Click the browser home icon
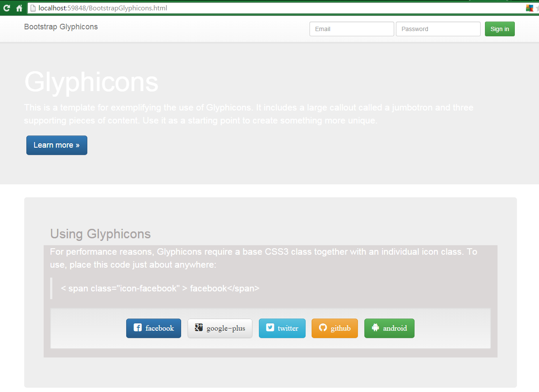This screenshot has width=539, height=392. (19, 7)
